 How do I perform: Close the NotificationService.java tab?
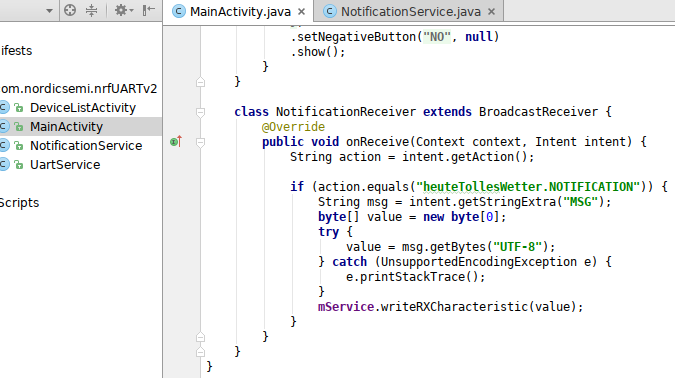tap(492, 12)
